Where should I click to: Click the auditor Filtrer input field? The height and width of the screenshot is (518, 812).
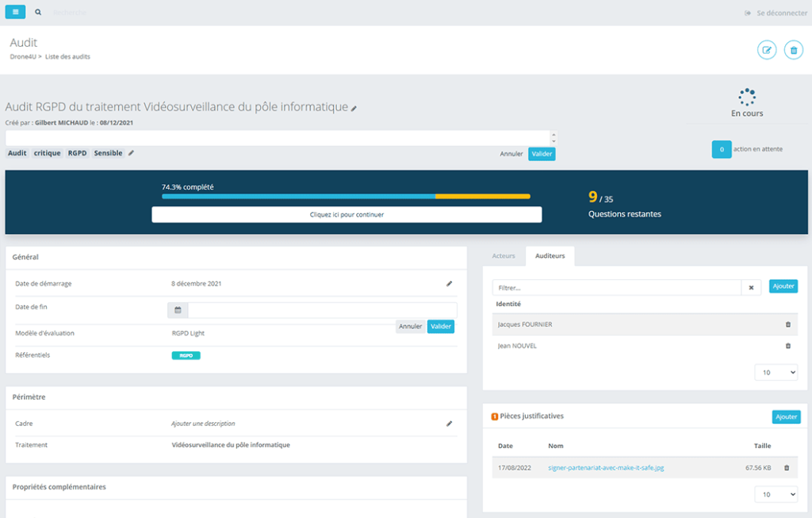tap(616, 287)
